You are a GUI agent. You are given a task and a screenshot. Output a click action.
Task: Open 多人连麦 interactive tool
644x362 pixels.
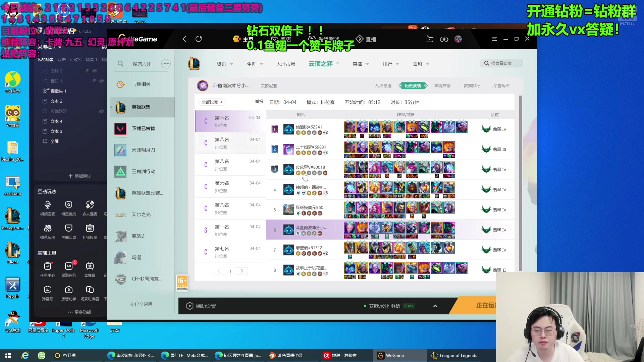coord(90,208)
